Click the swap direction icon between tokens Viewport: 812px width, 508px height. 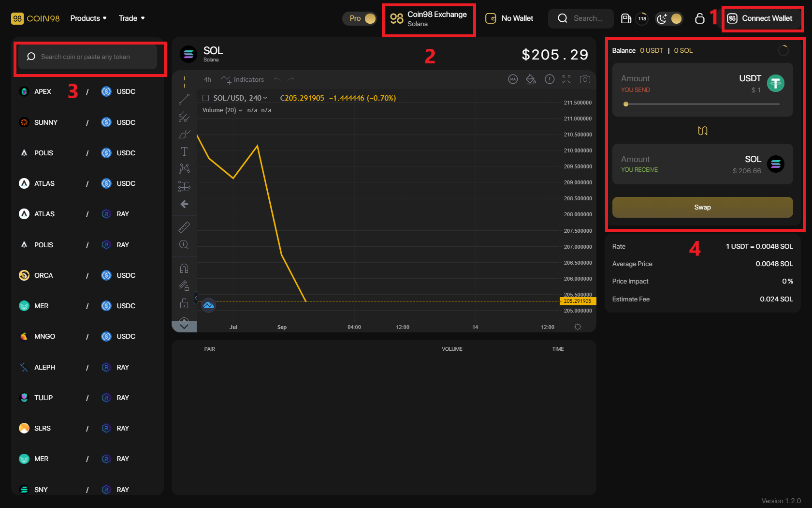pyautogui.click(x=703, y=131)
